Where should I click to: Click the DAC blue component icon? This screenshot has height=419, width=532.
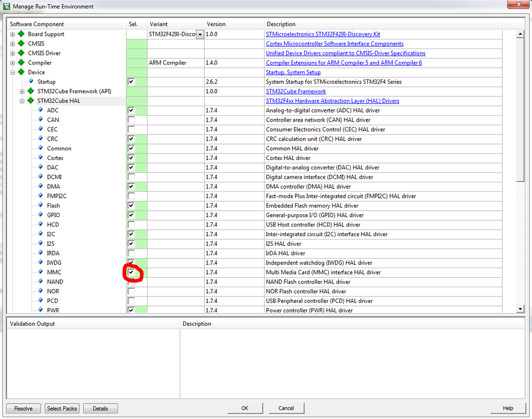coord(40,167)
